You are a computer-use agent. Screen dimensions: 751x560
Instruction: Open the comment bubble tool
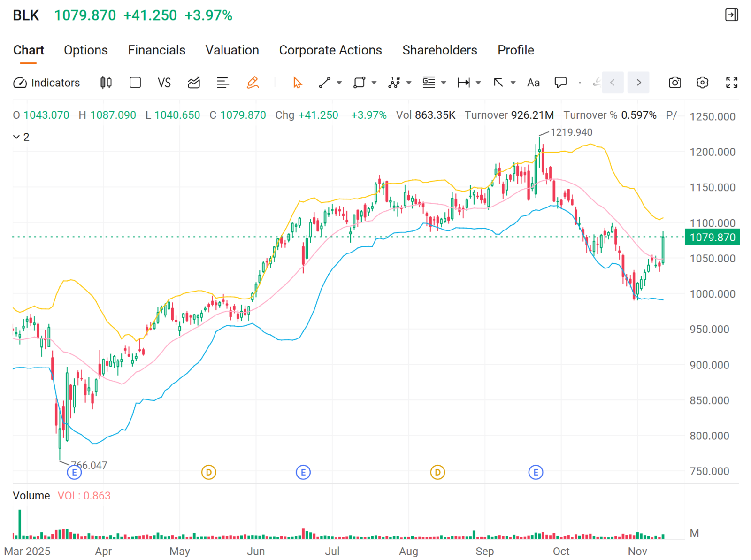point(560,83)
